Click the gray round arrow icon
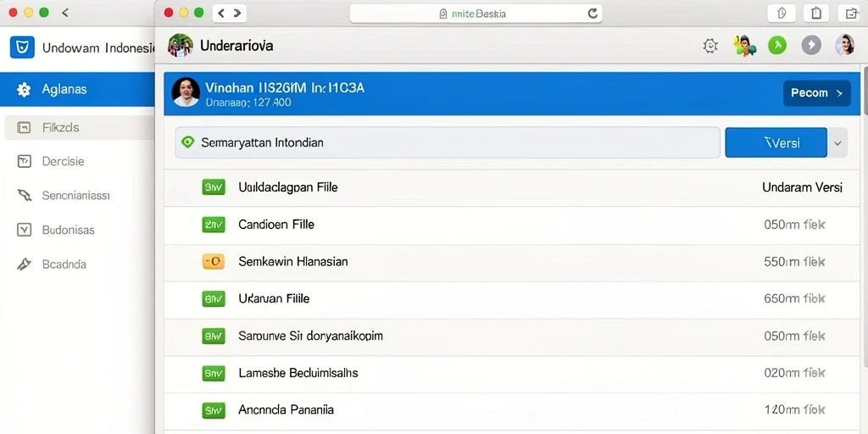Image resolution: width=868 pixels, height=434 pixels. tap(811, 46)
